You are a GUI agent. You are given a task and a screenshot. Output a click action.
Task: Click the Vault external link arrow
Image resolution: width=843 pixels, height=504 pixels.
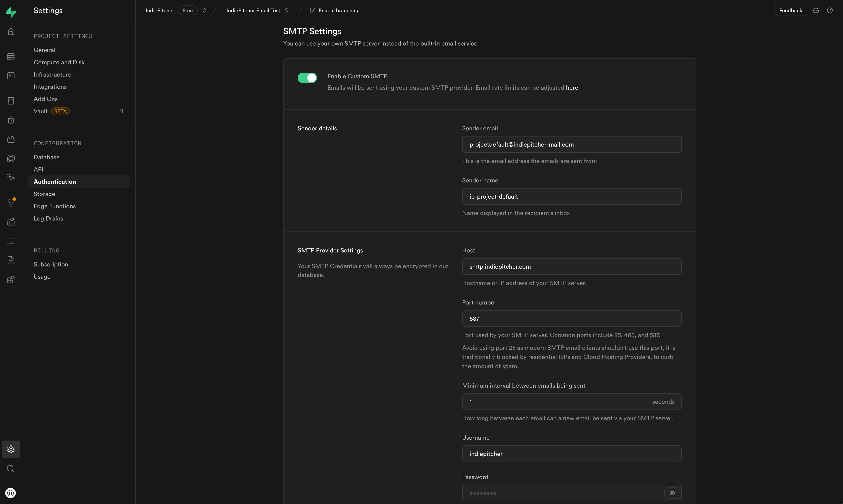pyautogui.click(x=121, y=111)
